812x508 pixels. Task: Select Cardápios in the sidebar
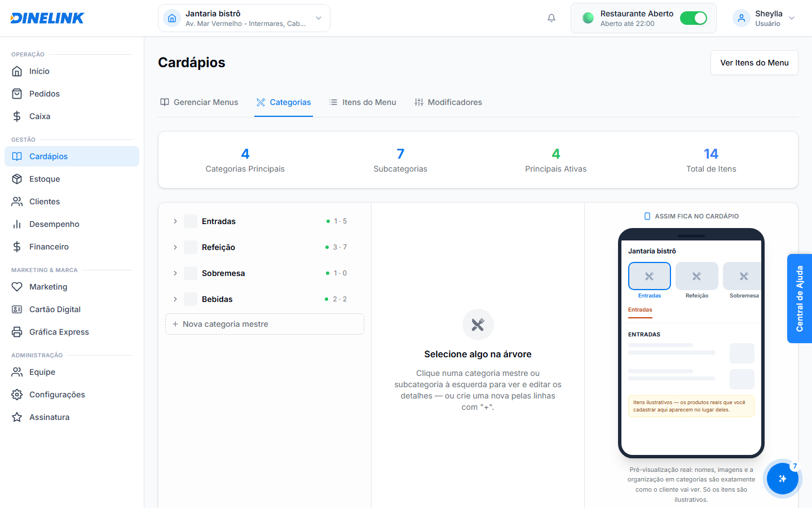[x=72, y=156]
